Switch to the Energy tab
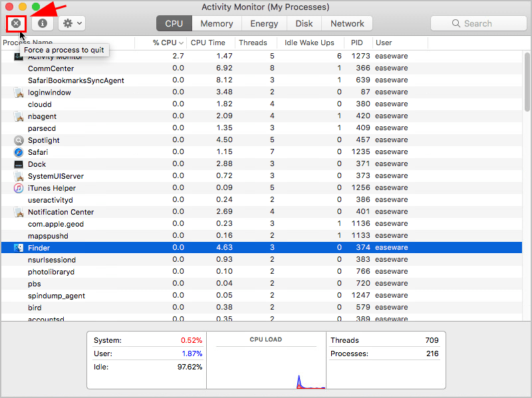The width and height of the screenshot is (532, 398). pos(264,23)
